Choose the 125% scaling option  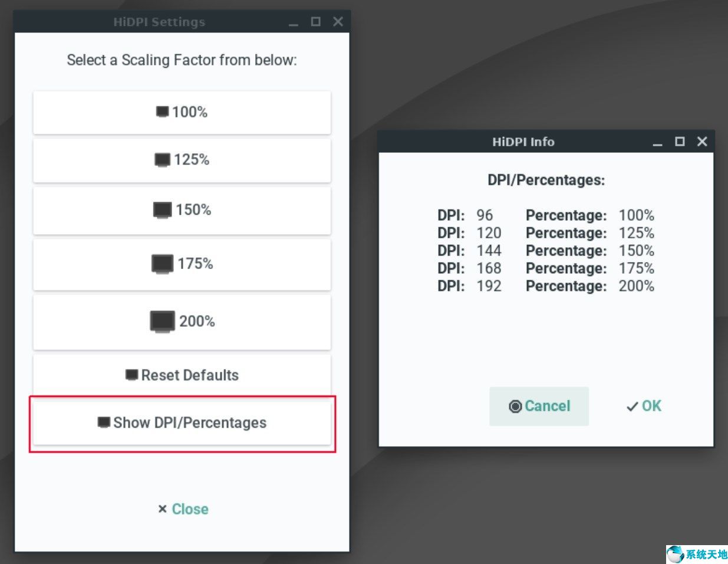point(182,160)
